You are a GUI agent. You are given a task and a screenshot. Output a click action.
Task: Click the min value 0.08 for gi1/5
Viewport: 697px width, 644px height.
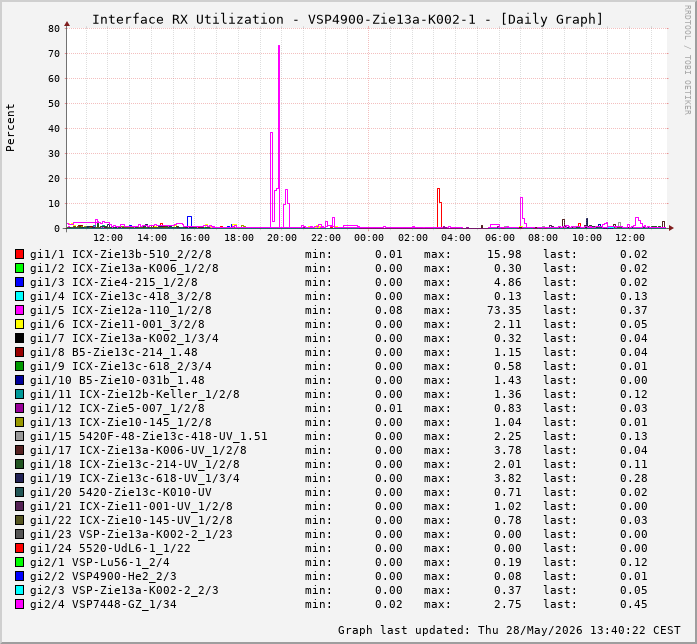[389, 310]
